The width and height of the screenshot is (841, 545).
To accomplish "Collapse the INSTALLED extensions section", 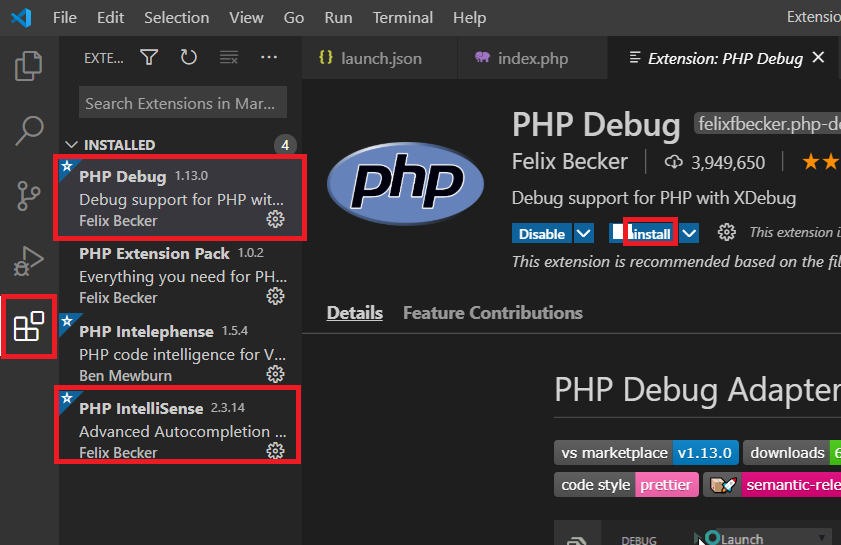I will [71, 145].
